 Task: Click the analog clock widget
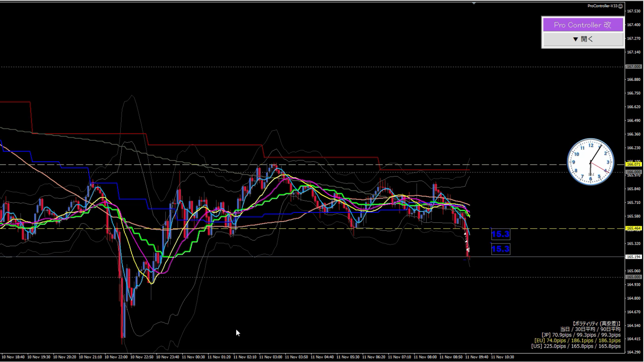click(x=591, y=162)
